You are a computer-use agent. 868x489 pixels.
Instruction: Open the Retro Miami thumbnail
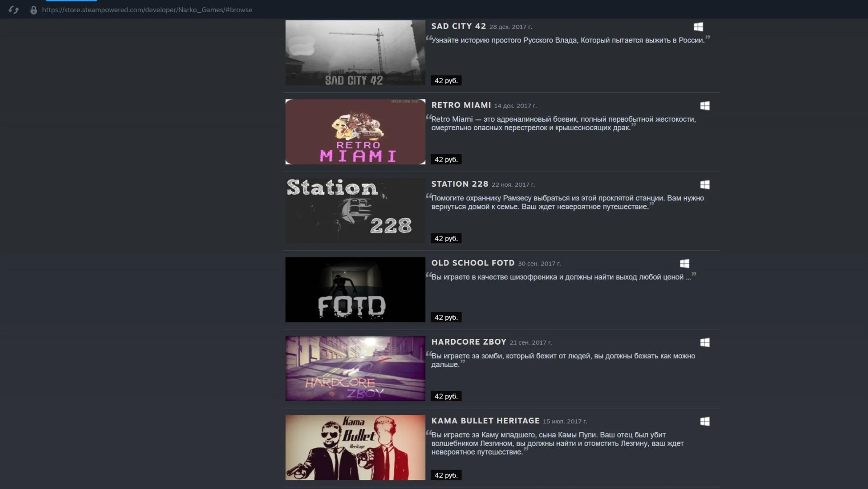point(355,132)
